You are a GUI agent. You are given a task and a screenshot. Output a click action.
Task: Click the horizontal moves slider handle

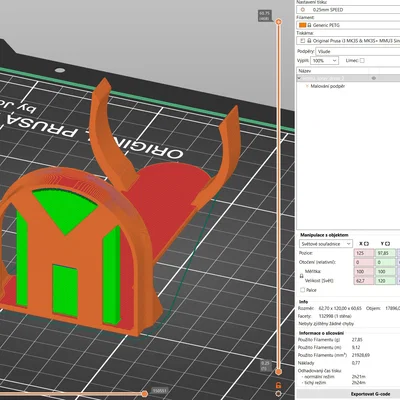[144, 394]
